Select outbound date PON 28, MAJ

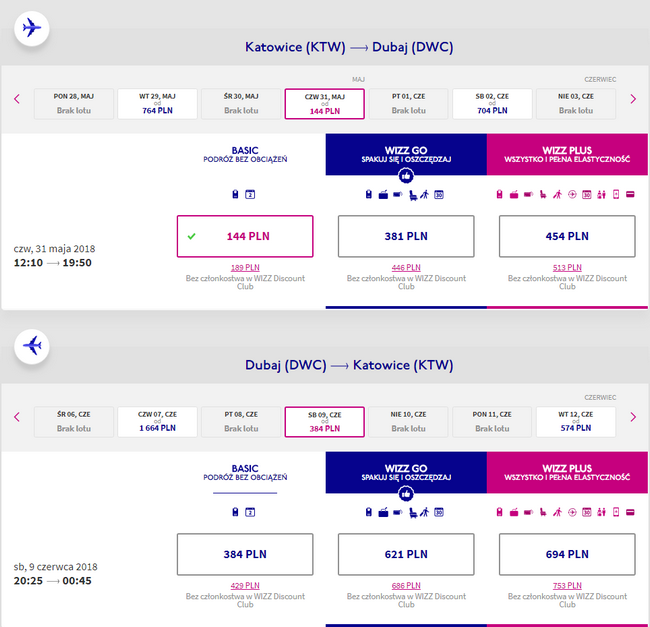pos(74,104)
